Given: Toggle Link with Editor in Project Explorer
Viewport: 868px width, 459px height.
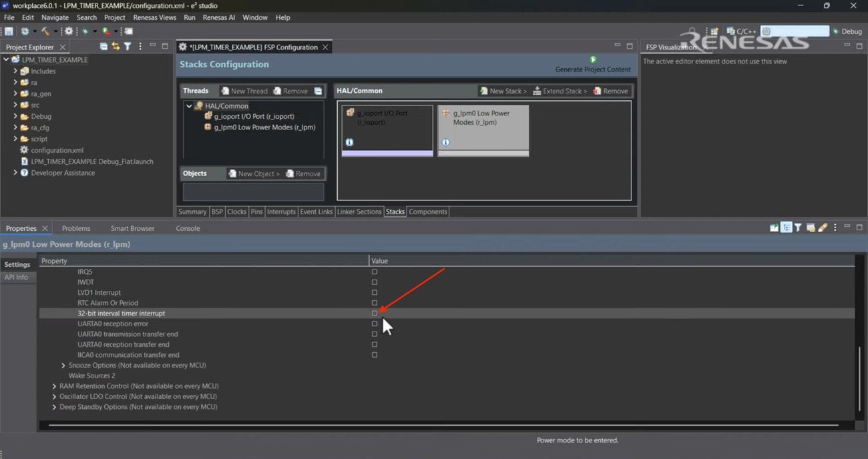Looking at the screenshot, I should click(x=116, y=47).
